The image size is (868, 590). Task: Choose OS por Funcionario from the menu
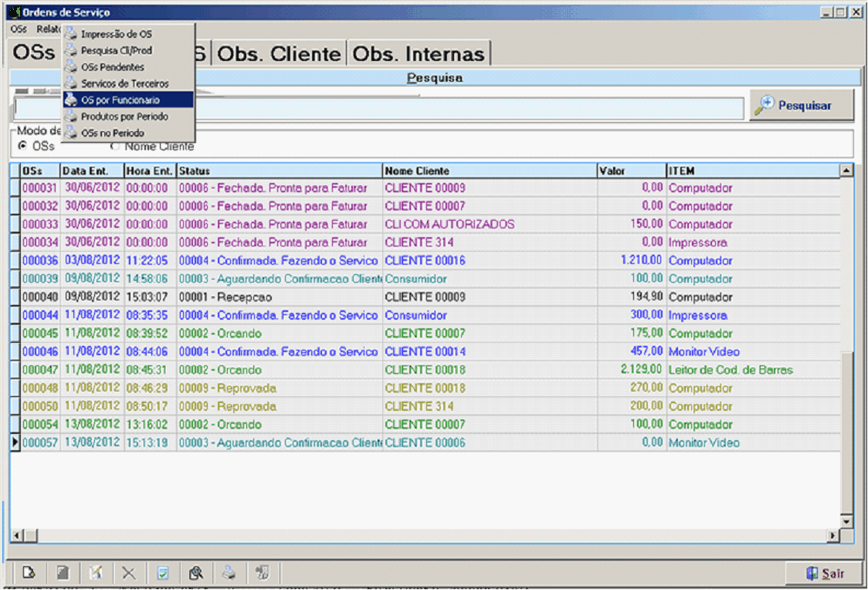click(120, 100)
